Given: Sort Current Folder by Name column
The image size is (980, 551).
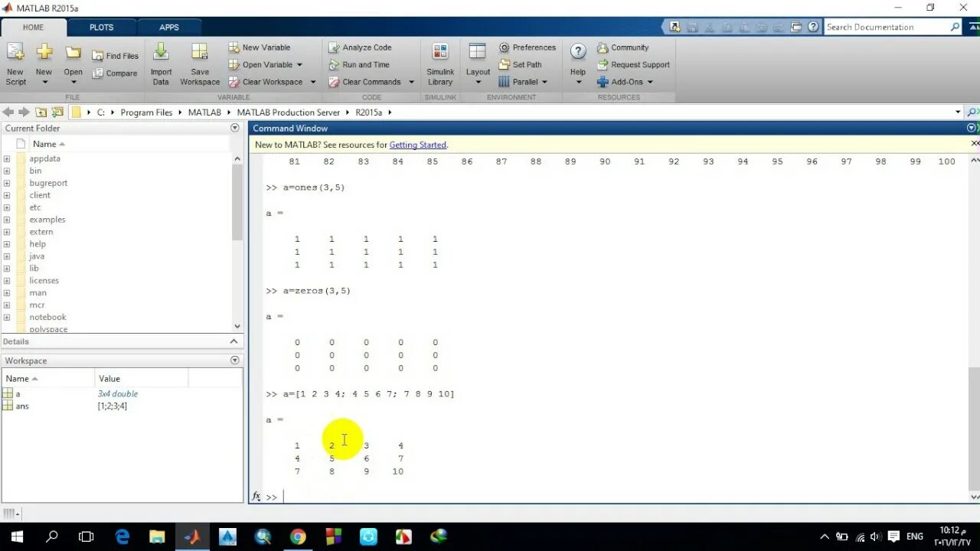Looking at the screenshot, I should click(x=48, y=144).
